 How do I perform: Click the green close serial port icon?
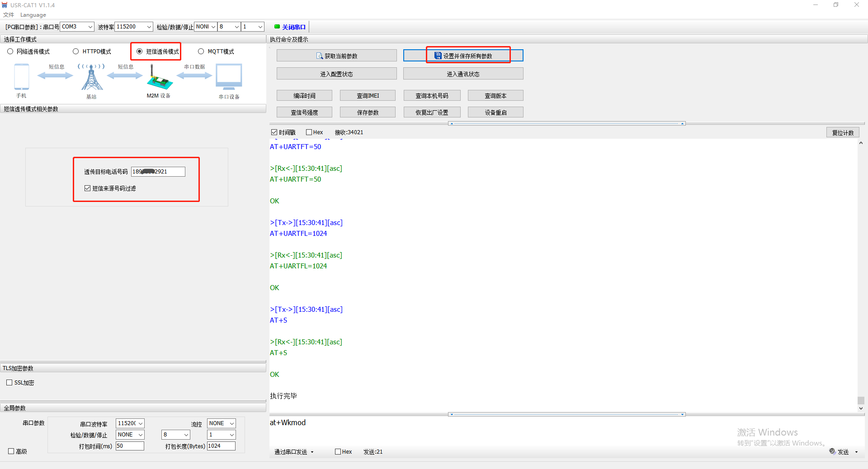tap(277, 27)
